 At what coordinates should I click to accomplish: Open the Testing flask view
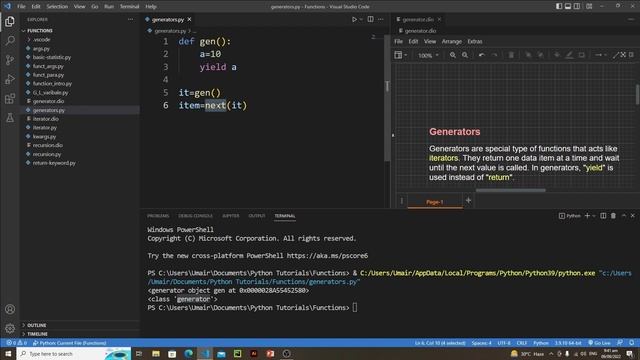pos(10,118)
